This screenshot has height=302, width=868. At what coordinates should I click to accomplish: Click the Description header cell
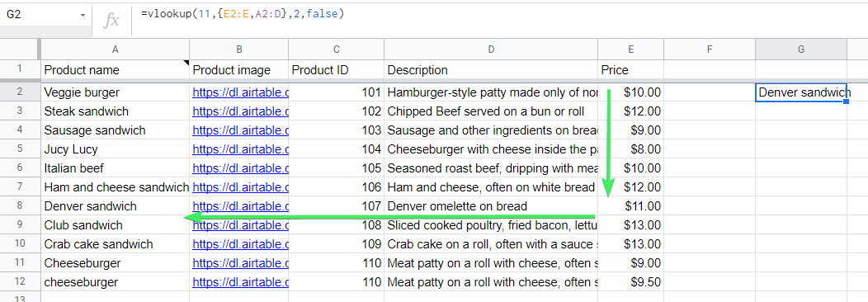click(491, 69)
